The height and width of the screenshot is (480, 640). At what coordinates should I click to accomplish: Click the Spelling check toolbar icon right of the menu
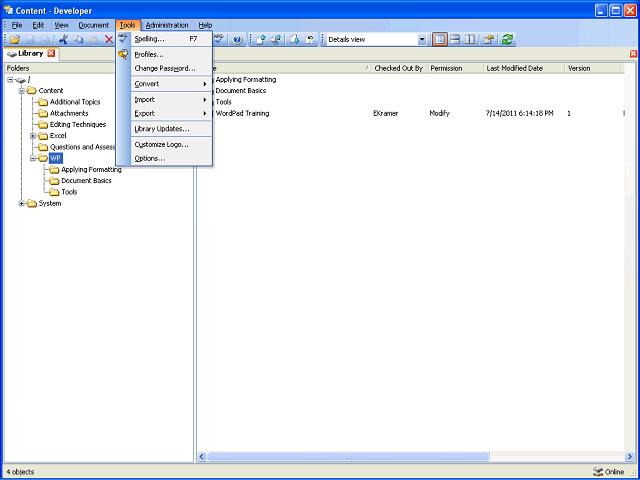219,40
